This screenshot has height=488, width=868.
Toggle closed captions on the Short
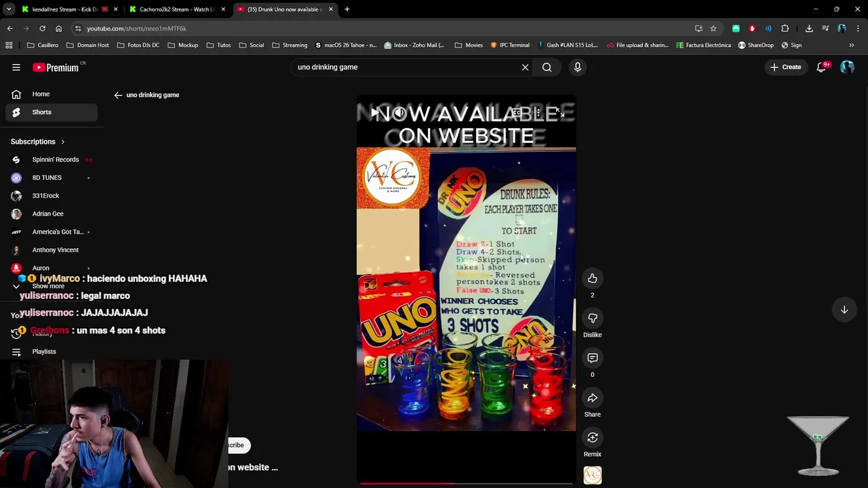[x=517, y=113]
